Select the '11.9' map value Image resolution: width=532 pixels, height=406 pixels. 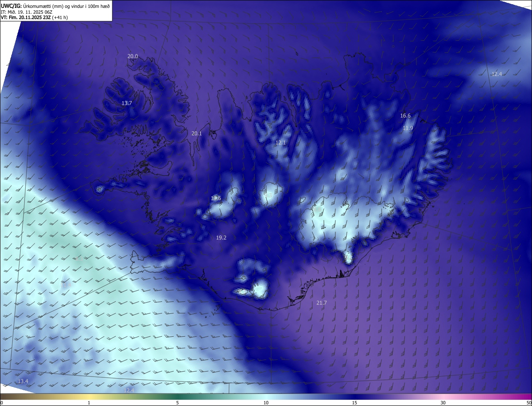(408, 128)
